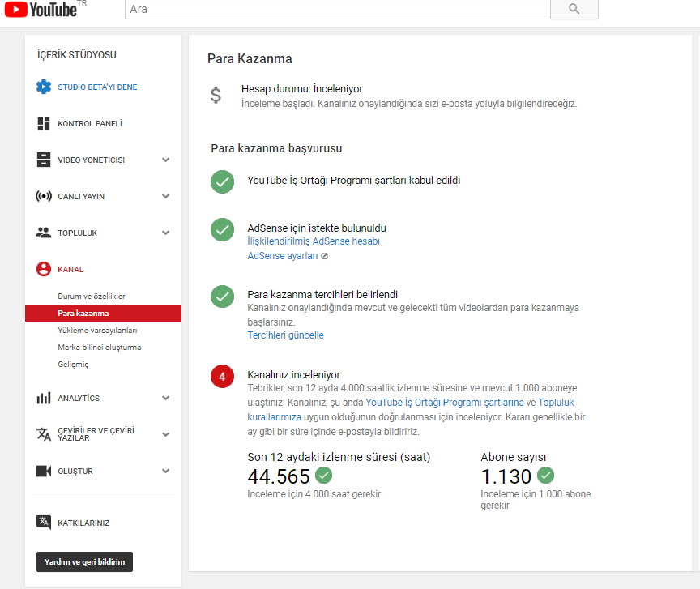
Task: Click the dollar sign account status icon
Action: (216, 95)
